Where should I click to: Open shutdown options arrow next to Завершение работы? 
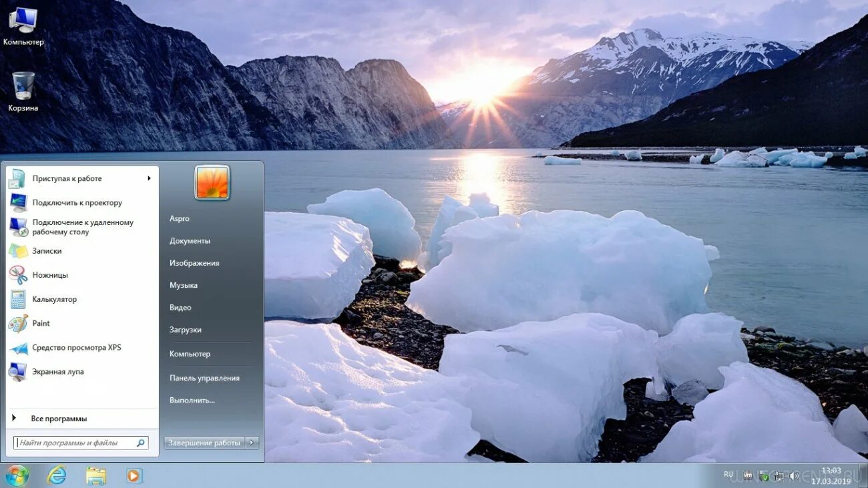(x=252, y=443)
